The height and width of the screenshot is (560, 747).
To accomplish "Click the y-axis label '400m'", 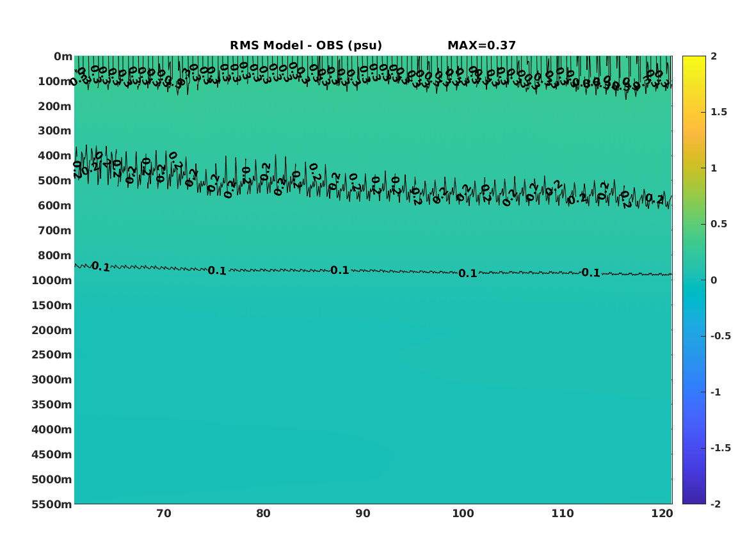I will 55,156.
